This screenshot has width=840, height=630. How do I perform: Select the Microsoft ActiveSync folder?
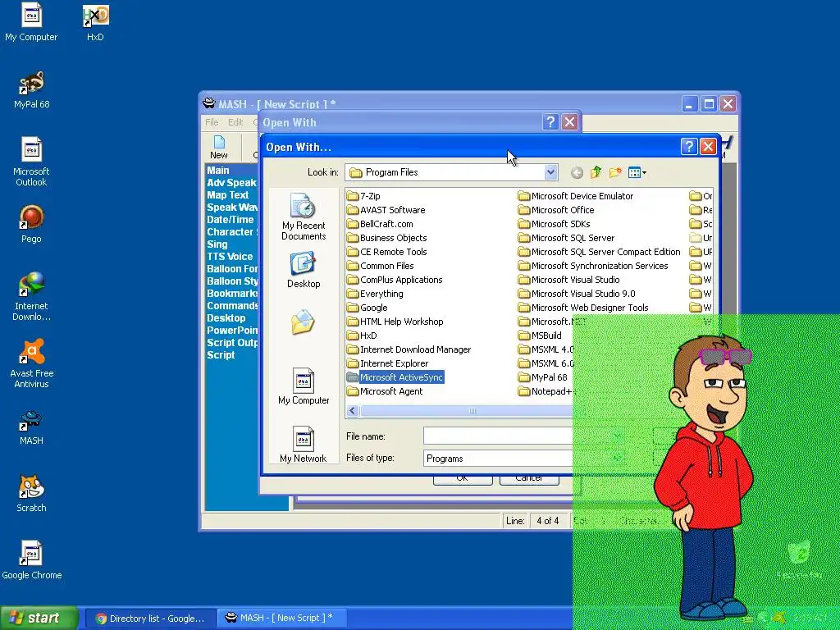[x=395, y=377]
